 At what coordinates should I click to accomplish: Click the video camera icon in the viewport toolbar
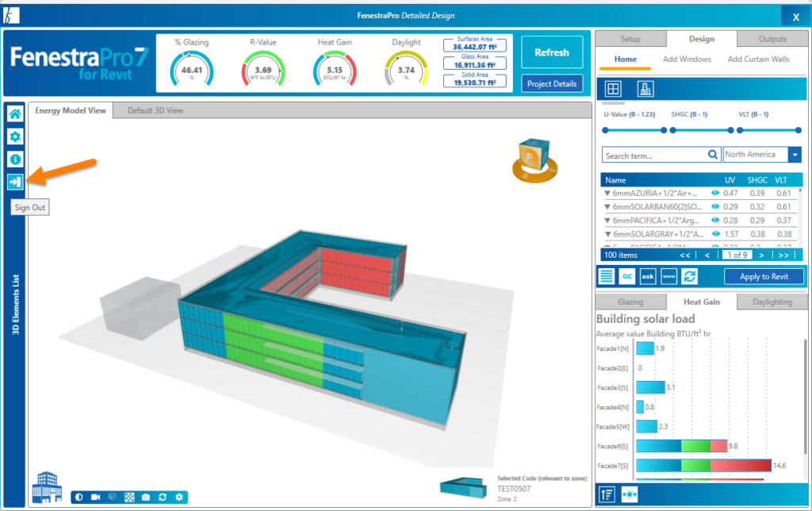tap(96, 497)
